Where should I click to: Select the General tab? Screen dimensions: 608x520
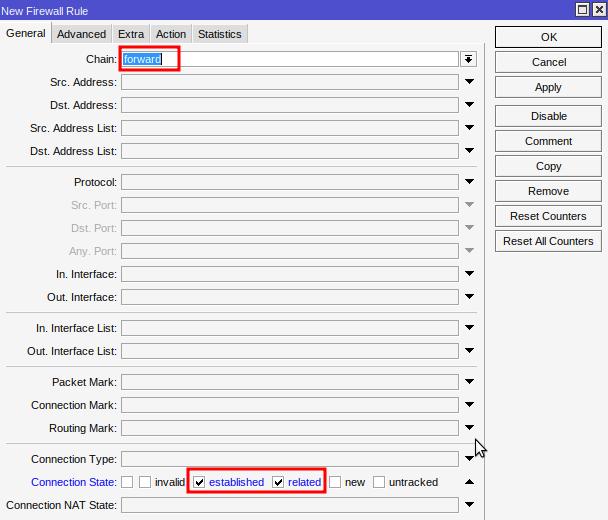[x=26, y=33]
